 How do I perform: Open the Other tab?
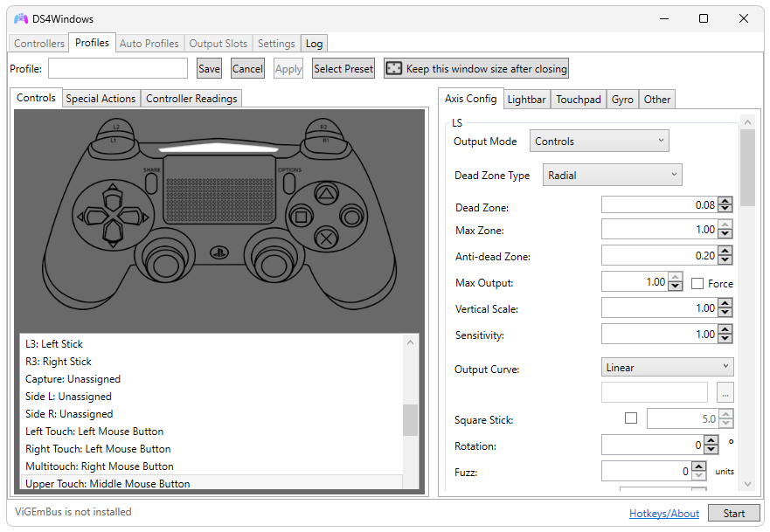point(656,99)
